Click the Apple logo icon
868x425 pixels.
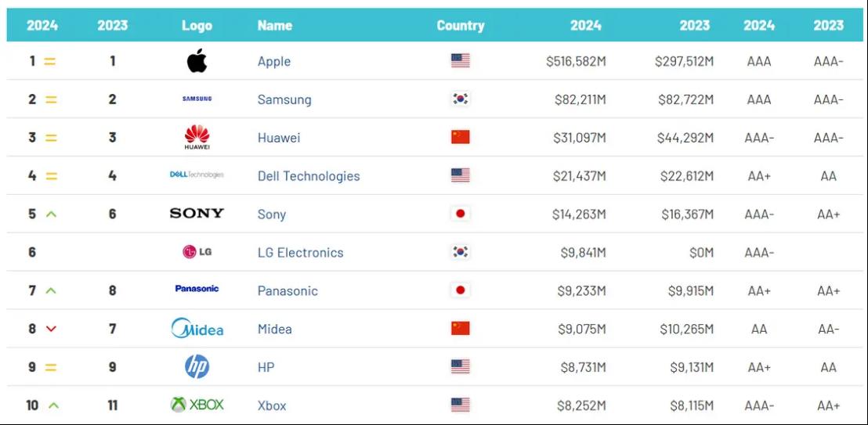[x=197, y=60]
